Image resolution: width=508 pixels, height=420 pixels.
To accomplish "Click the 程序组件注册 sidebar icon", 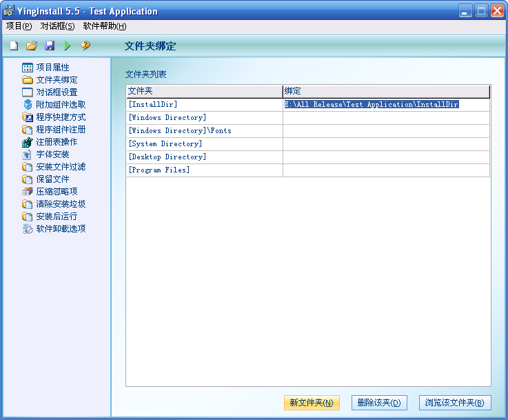I will pyautogui.click(x=28, y=130).
